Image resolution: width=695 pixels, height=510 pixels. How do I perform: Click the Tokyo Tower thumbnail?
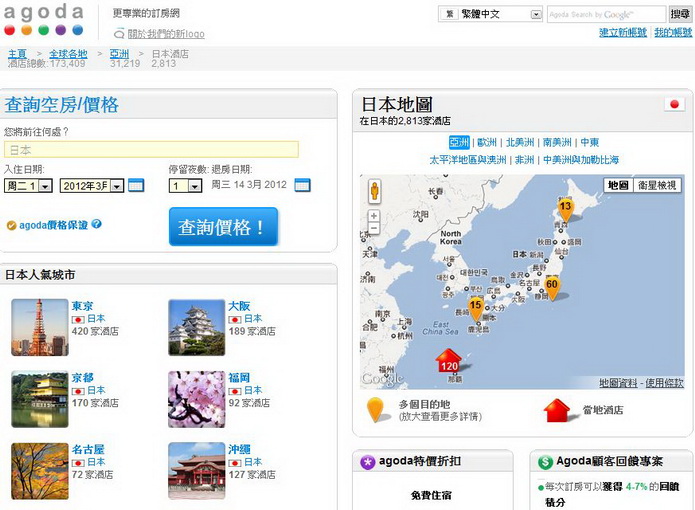coord(40,327)
